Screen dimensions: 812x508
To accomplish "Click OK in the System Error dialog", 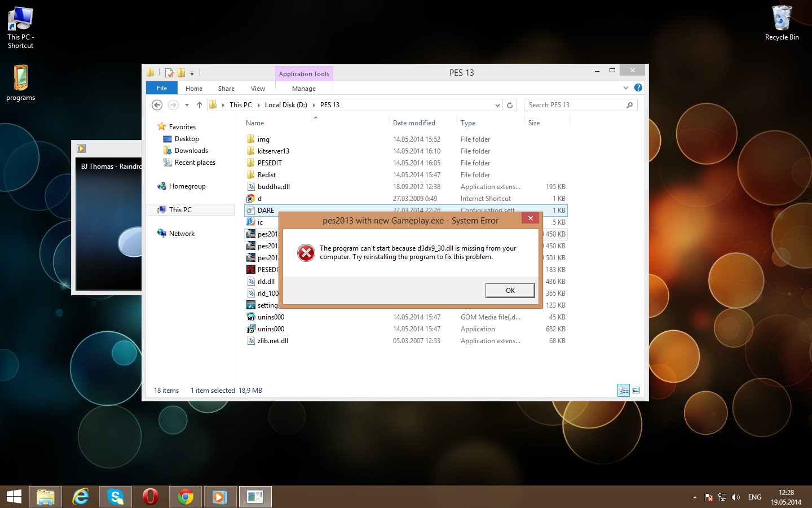I will click(510, 290).
